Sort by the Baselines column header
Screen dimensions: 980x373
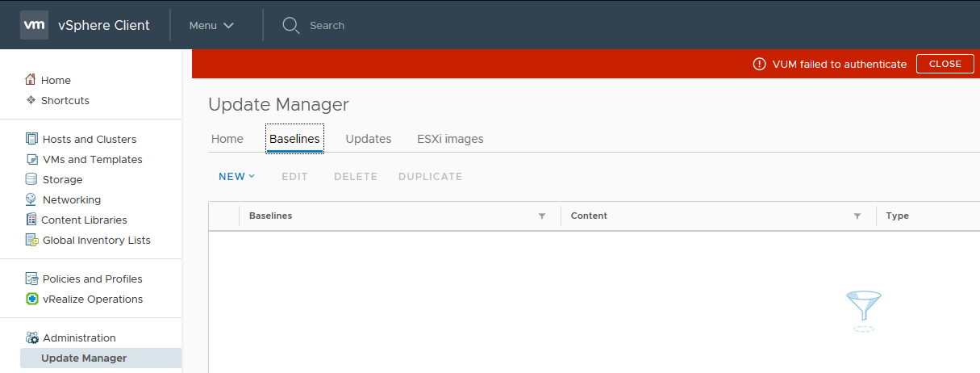click(270, 216)
